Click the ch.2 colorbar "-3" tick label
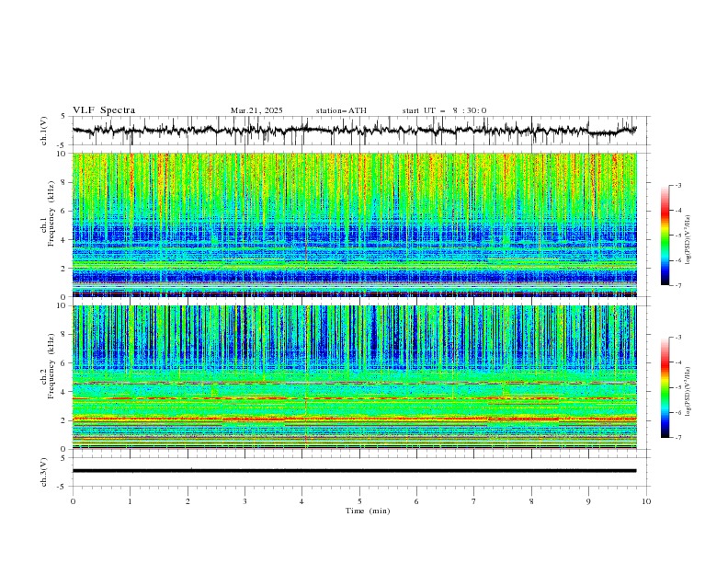Screen dimensions: 728x563 tap(677, 338)
